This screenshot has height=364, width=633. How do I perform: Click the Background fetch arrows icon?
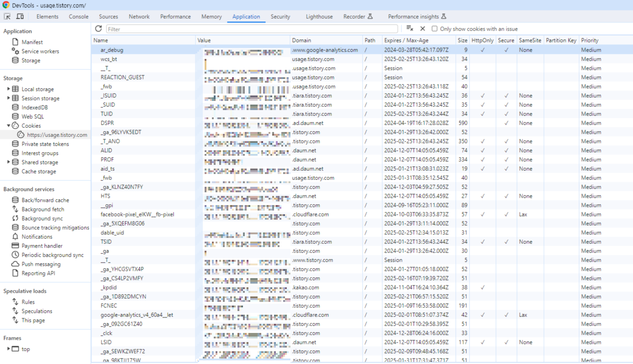coord(16,209)
